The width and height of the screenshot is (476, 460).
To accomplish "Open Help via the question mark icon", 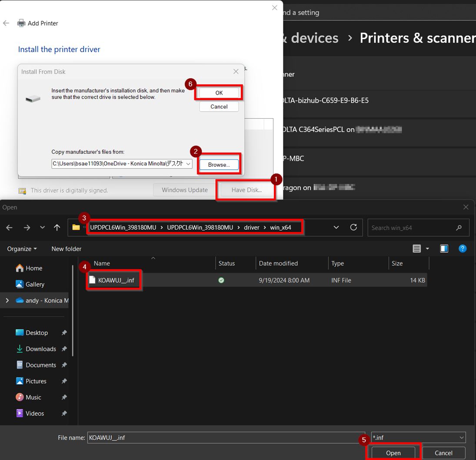I will (x=463, y=248).
